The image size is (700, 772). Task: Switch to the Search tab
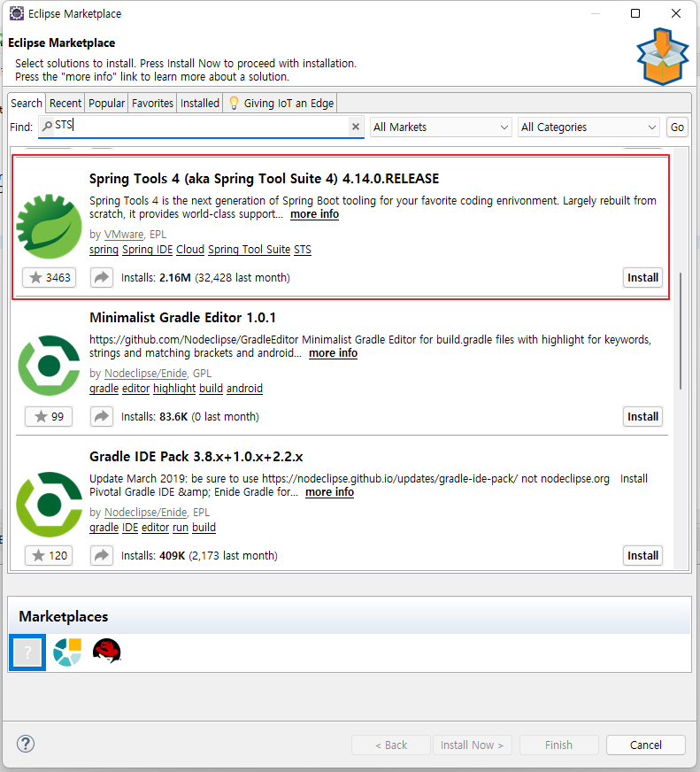pos(27,103)
